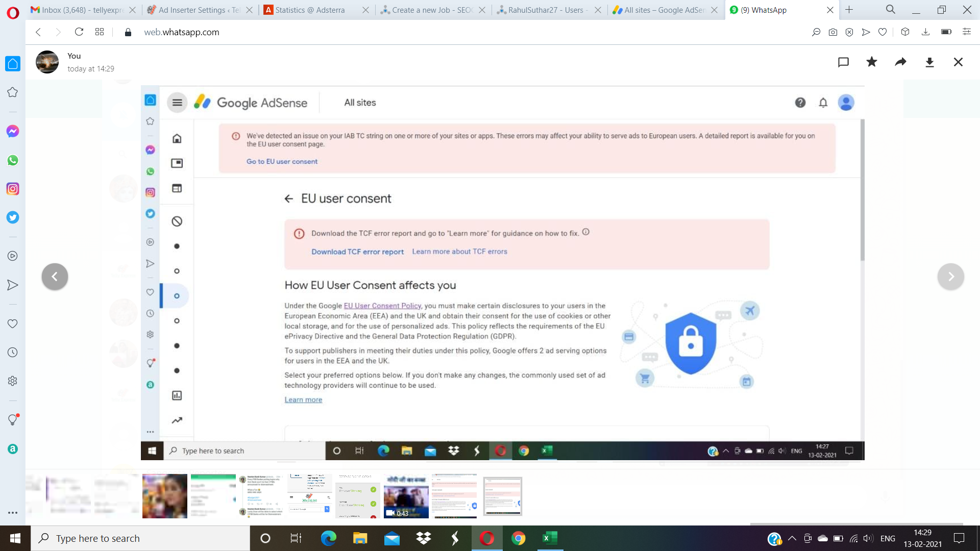
Task: Forward the image using arrow icon
Action: coord(901,62)
